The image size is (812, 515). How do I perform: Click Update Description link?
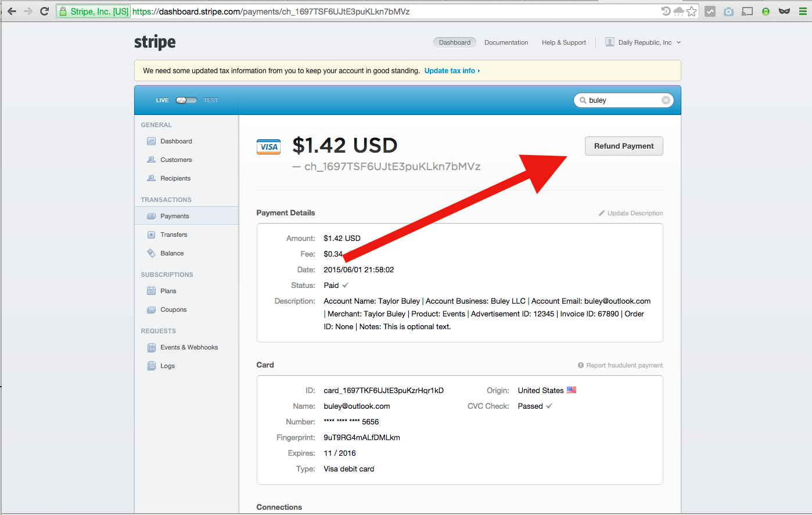coord(634,213)
